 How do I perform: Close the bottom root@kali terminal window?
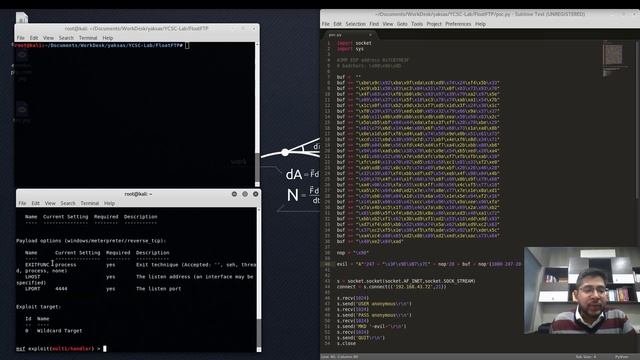click(256, 194)
